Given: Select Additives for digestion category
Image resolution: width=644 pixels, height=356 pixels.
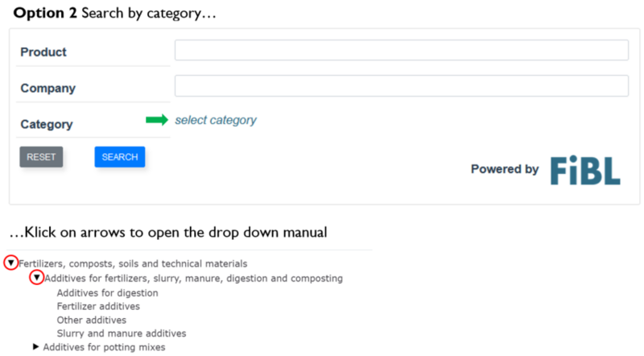Looking at the screenshot, I should click(107, 292).
